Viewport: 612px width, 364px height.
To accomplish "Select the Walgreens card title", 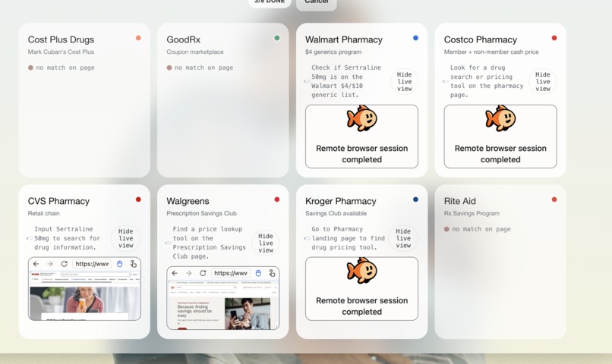I will [x=188, y=201].
